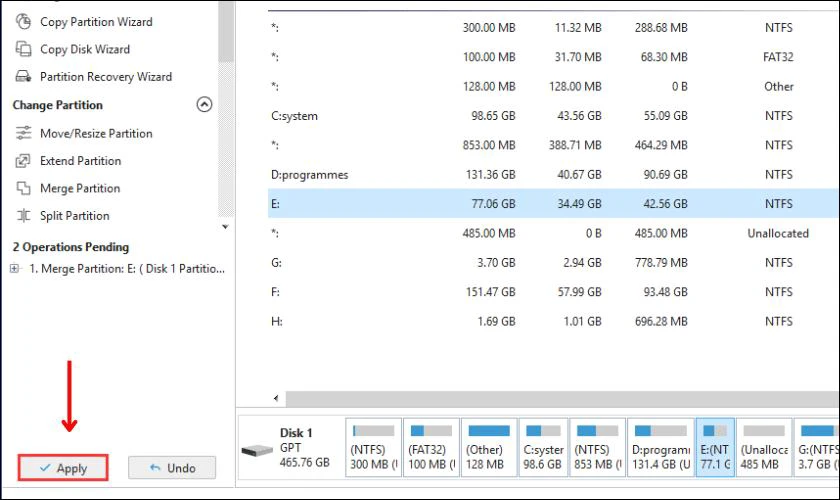Click G: 3.7 GB block in disk map
Screen dimensions: 840x500
[817, 447]
